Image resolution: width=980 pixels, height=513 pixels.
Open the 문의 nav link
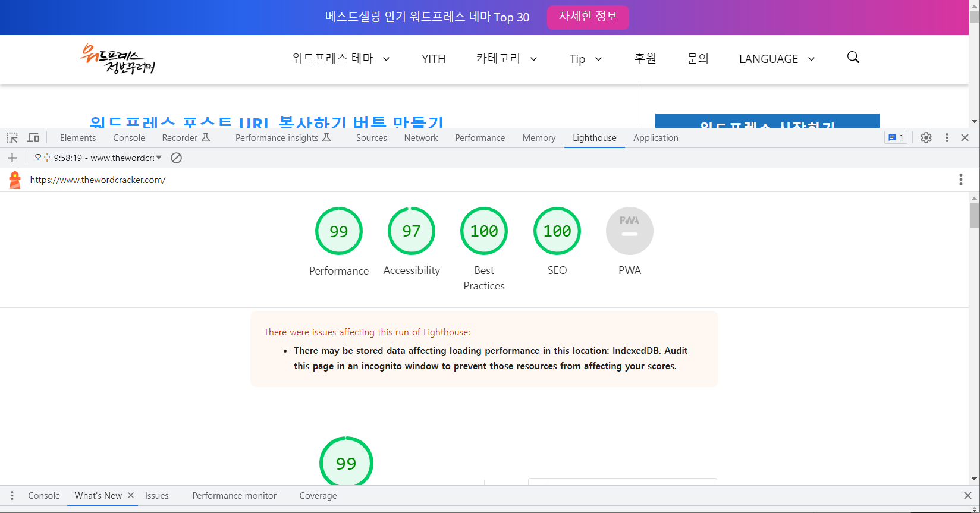tap(698, 58)
